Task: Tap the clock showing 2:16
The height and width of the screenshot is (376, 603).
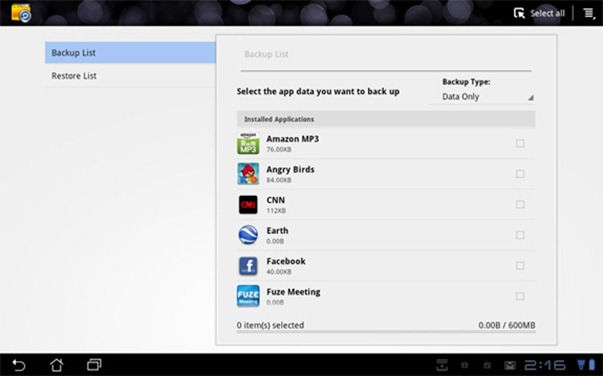Action: coord(546,365)
